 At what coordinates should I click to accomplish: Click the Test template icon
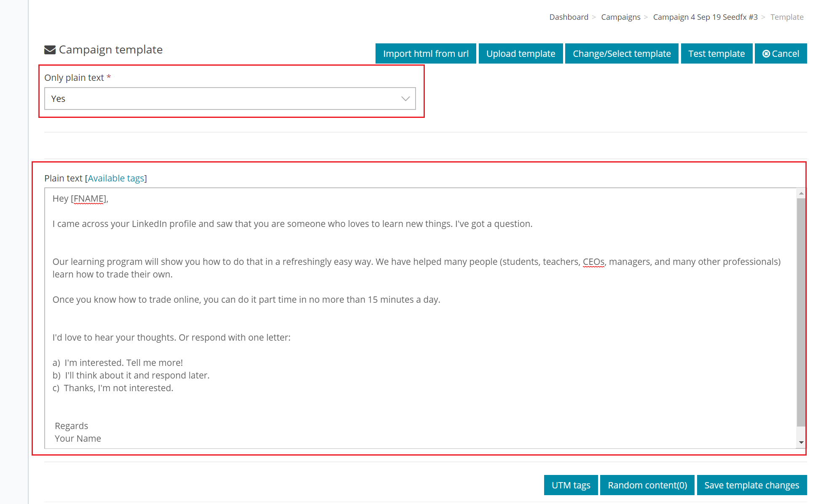click(717, 53)
